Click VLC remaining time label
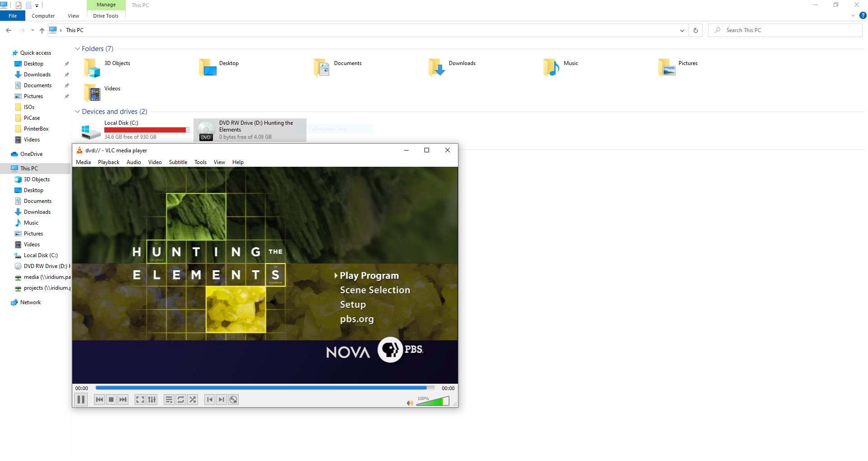This screenshot has width=868, height=461. pos(448,388)
